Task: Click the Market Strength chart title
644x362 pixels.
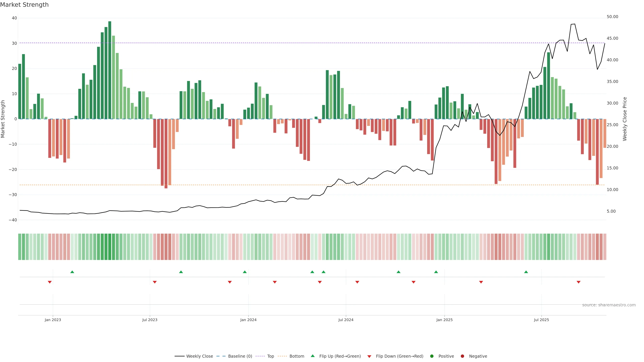Action: (24, 5)
